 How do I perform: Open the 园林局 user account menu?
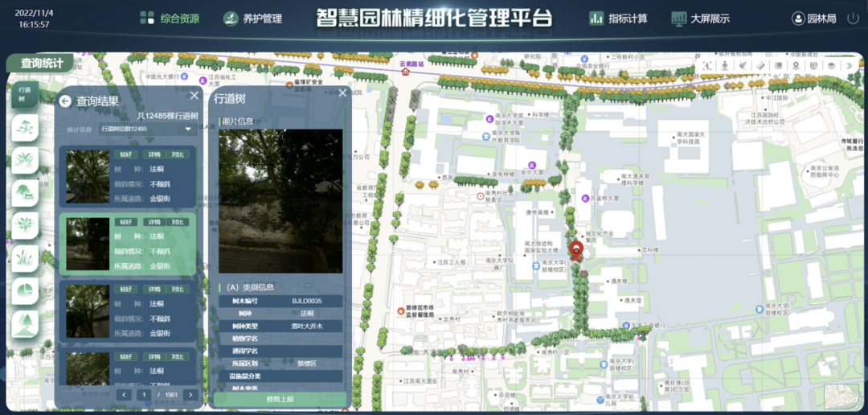pyautogui.click(x=813, y=18)
